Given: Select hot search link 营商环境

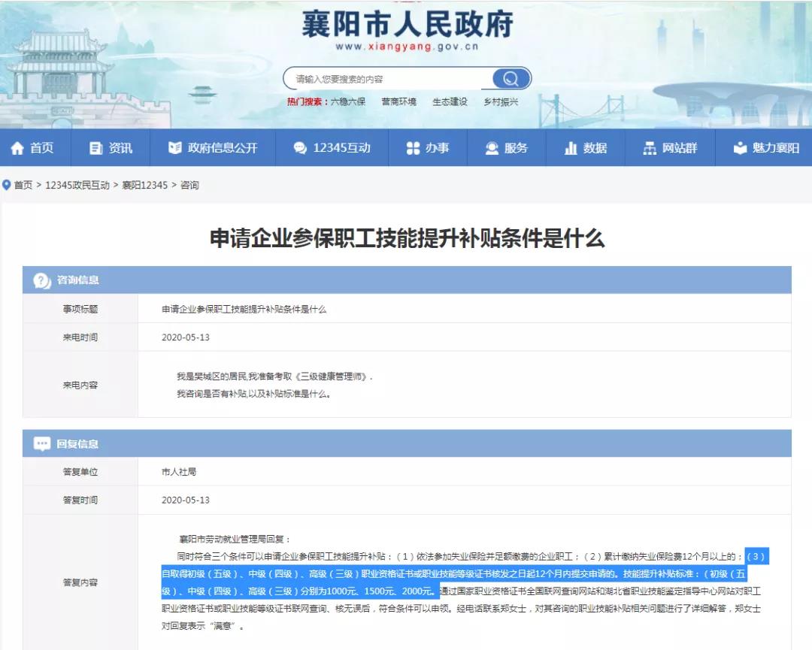Looking at the screenshot, I should pos(398,102).
